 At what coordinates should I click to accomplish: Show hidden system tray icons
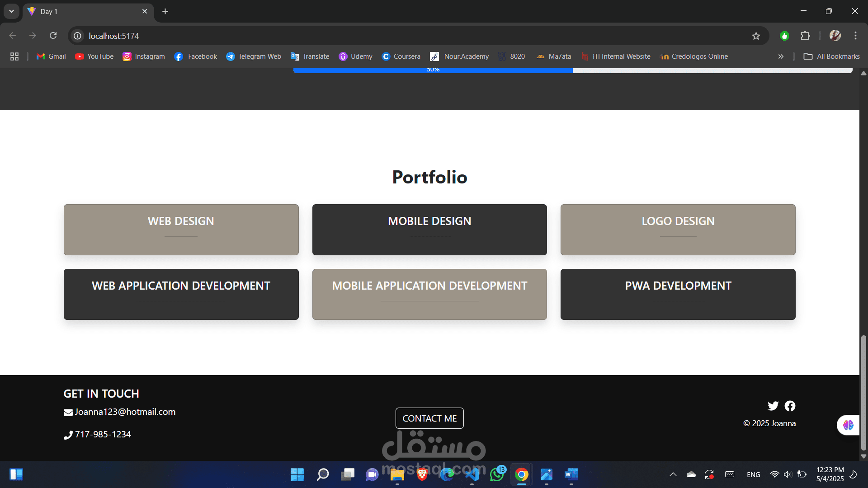point(673,474)
